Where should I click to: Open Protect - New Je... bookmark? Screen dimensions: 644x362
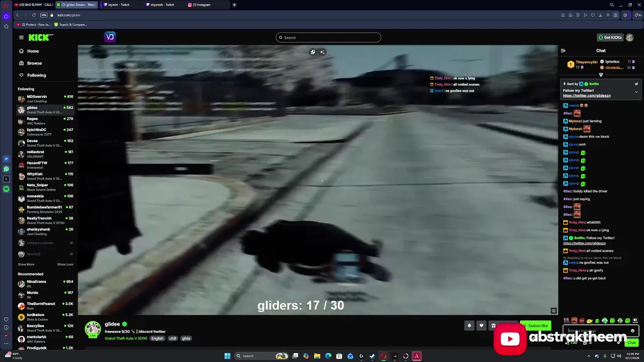(x=34, y=25)
